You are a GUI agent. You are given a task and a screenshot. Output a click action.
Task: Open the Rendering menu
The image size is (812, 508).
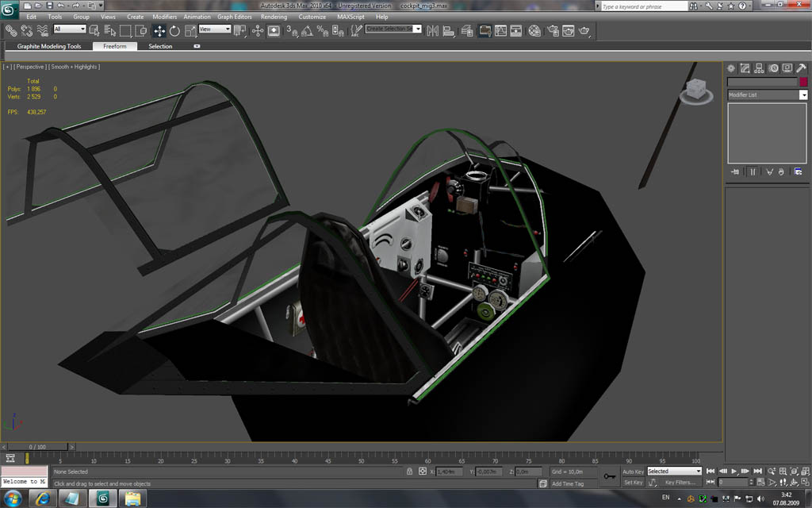tap(274, 17)
